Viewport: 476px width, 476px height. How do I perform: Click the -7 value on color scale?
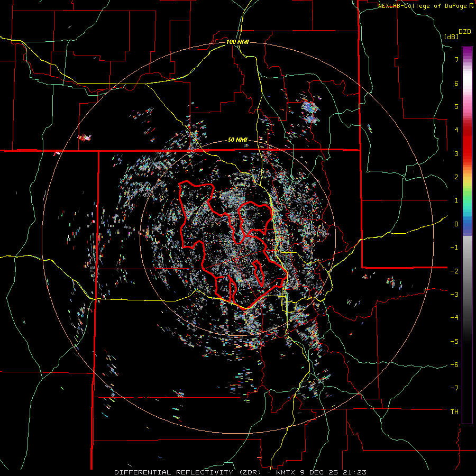point(454,388)
